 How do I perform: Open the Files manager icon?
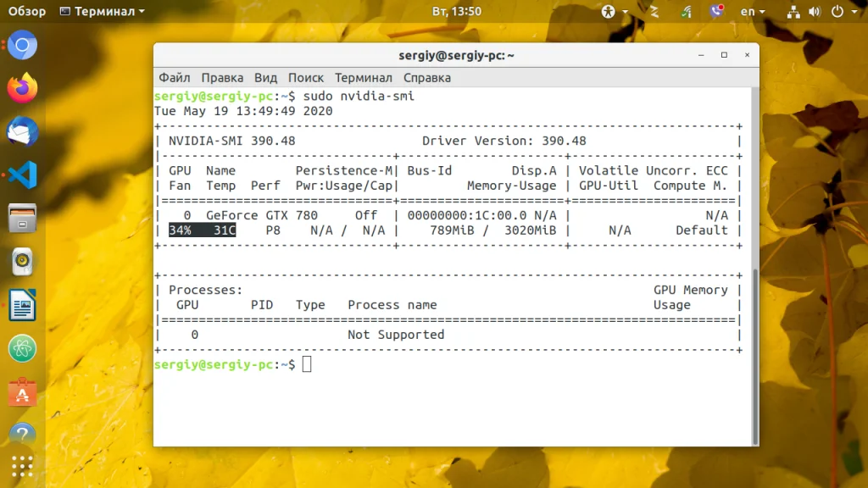click(23, 219)
